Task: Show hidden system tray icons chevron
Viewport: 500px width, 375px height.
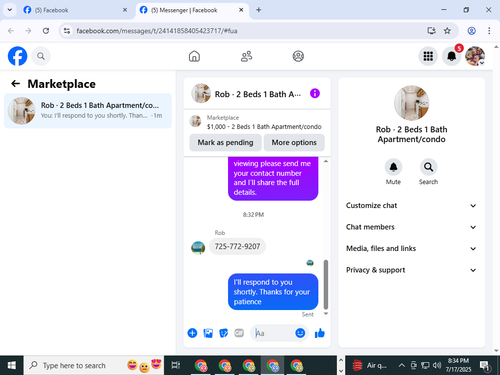Action: pos(402,366)
